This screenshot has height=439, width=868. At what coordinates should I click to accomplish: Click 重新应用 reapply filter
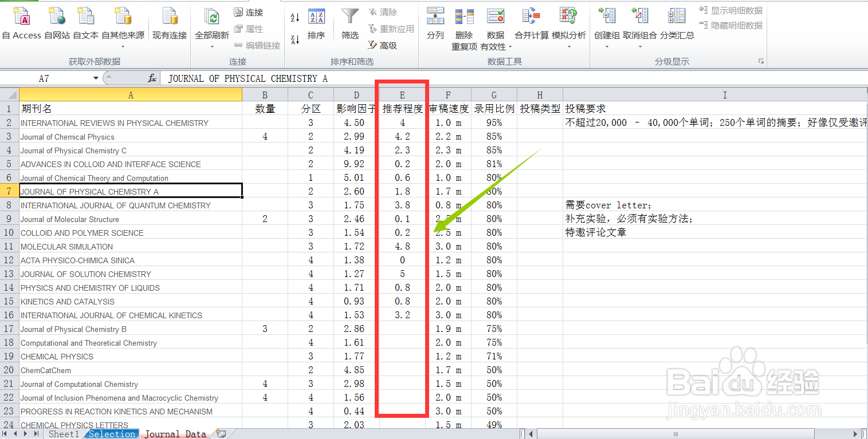(391, 29)
